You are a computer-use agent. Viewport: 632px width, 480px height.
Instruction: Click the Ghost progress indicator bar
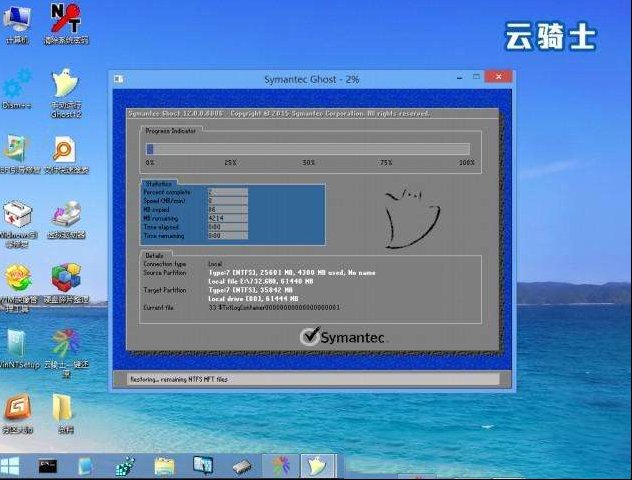pos(308,149)
